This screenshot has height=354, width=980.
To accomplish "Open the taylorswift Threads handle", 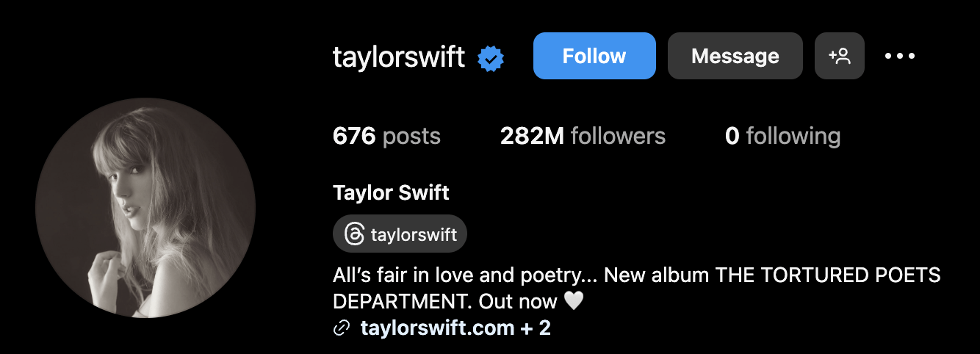I will pyautogui.click(x=400, y=234).
